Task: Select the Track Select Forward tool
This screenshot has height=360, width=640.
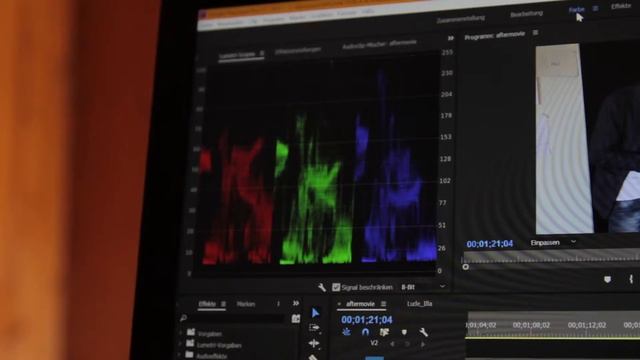Action: pyautogui.click(x=314, y=328)
